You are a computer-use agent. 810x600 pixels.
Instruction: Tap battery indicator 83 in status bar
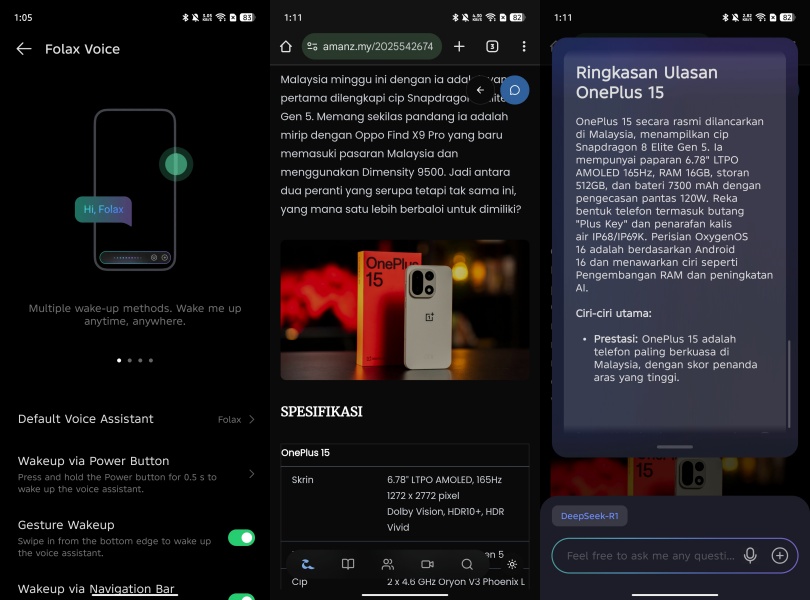pos(247,18)
